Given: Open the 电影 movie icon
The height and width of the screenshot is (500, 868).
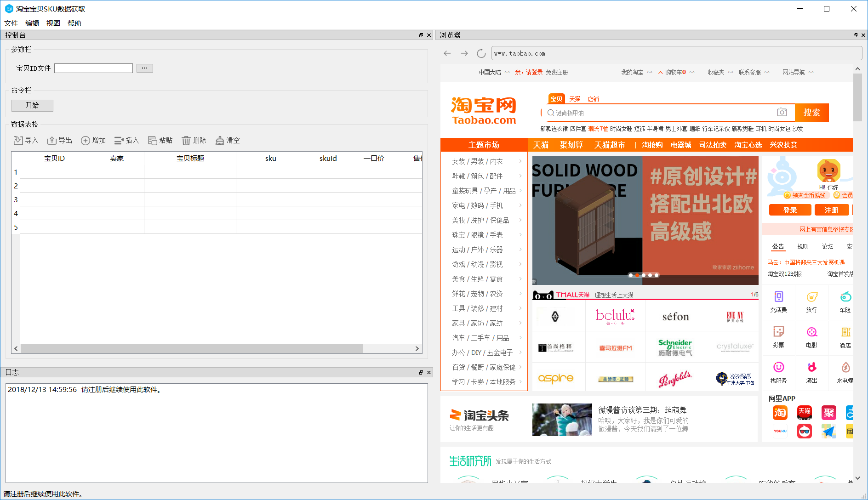Looking at the screenshot, I should pyautogui.click(x=812, y=332).
